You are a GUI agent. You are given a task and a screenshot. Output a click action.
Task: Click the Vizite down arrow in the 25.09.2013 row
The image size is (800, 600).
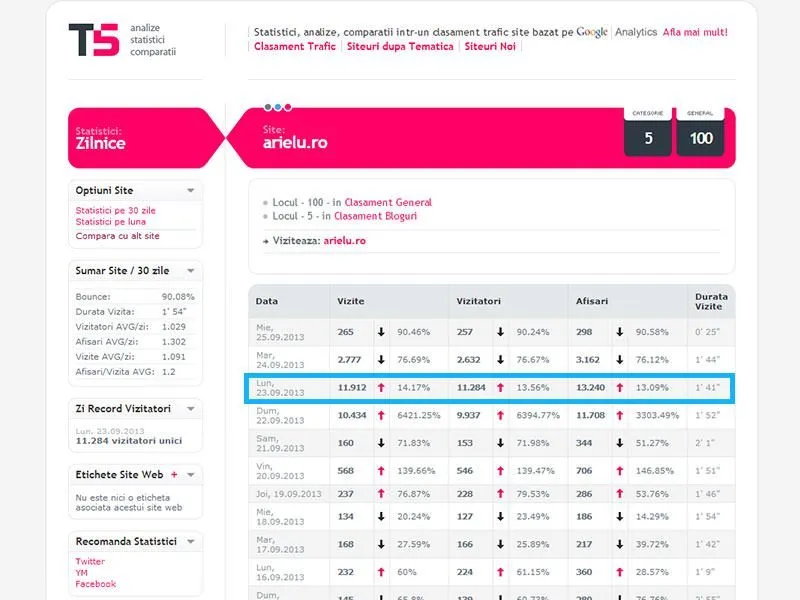click(381, 332)
